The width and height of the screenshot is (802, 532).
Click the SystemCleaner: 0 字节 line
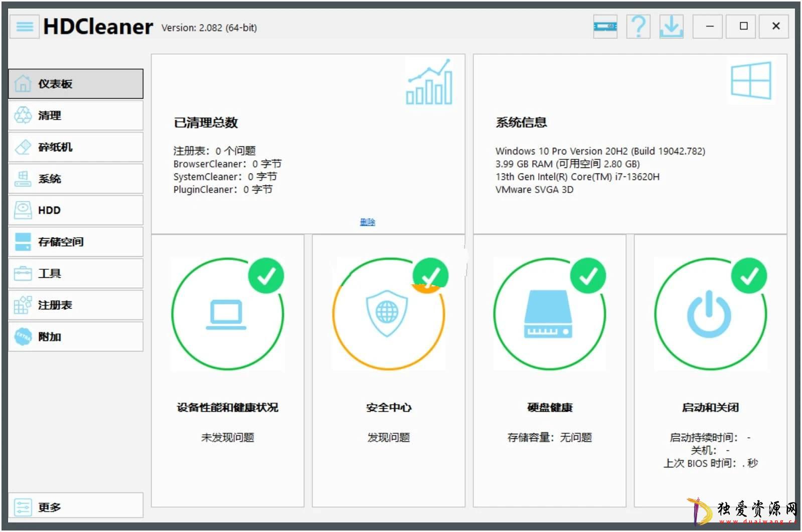(x=225, y=176)
